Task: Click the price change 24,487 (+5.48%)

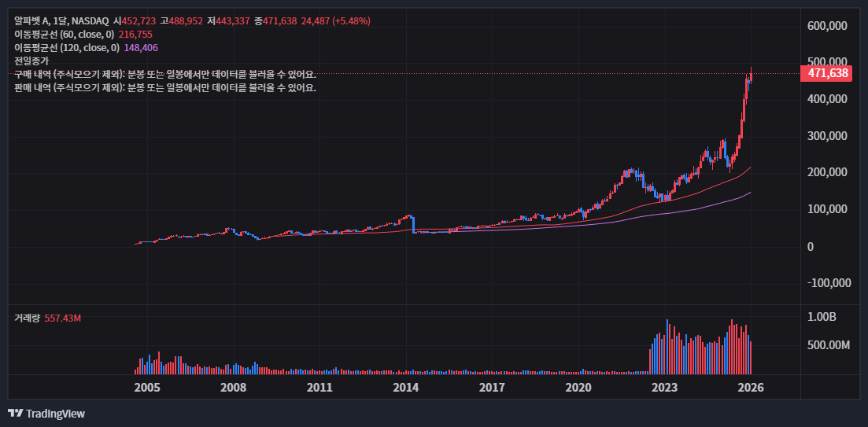Action: pos(335,21)
